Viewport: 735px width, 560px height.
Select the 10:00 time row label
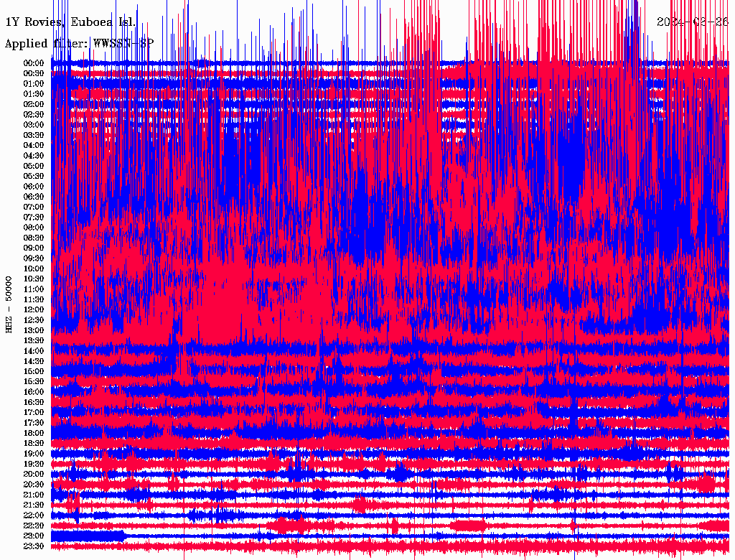tap(34, 269)
